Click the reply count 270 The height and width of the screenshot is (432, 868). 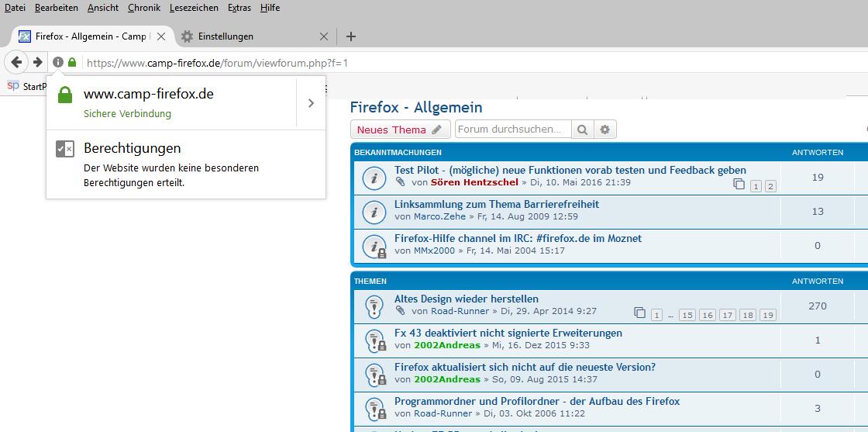click(818, 306)
